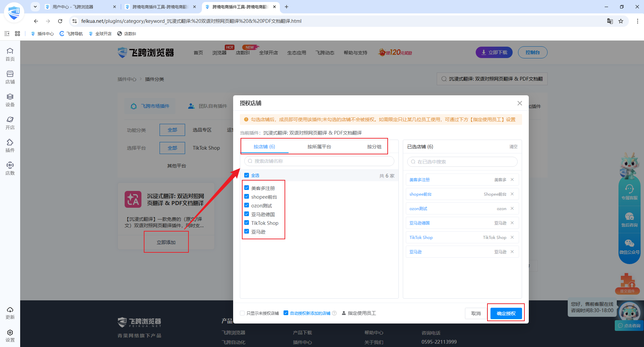This screenshot has width=644, height=347.
Task: Open 设置 gear in the left sidebar
Action: pyautogui.click(x=10, y=336)
